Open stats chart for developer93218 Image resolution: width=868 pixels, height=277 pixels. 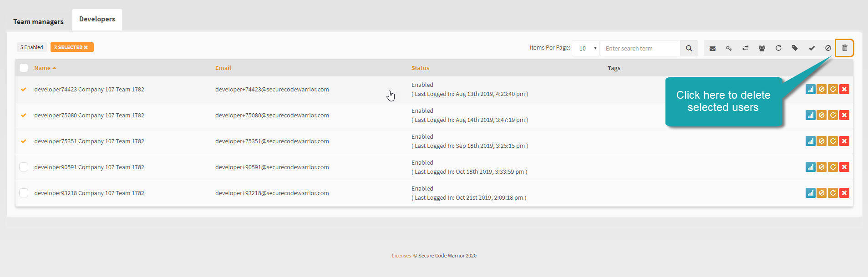coord(811,193)
